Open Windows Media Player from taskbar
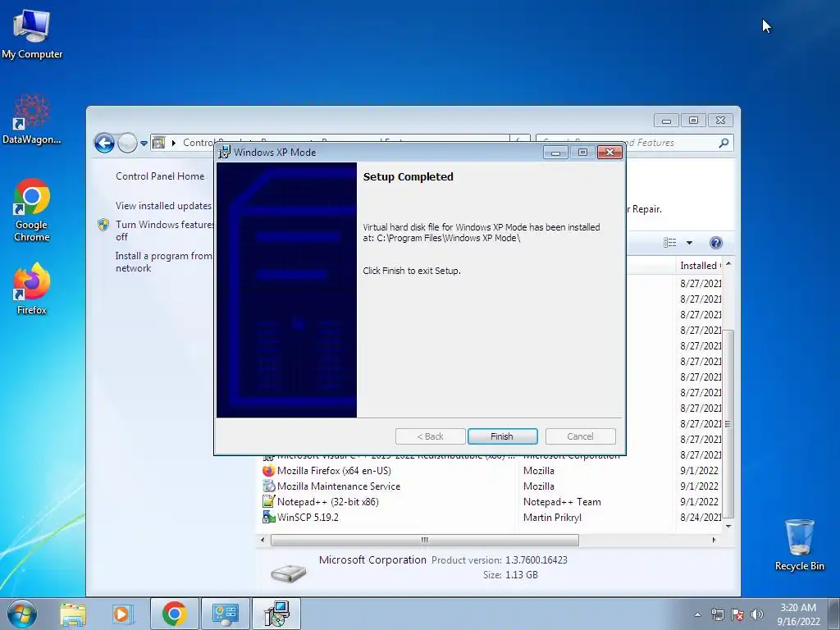 pos(122,614)
